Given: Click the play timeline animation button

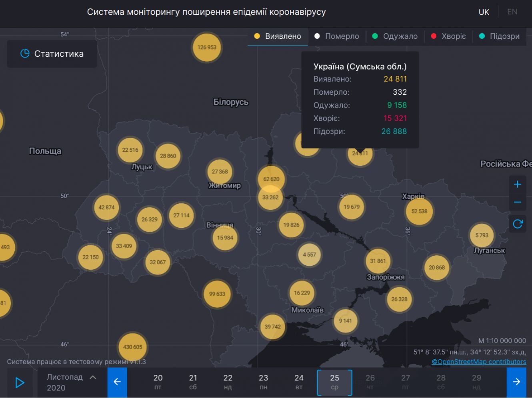Looking at the screenshot, I should [x=20, y=382].
